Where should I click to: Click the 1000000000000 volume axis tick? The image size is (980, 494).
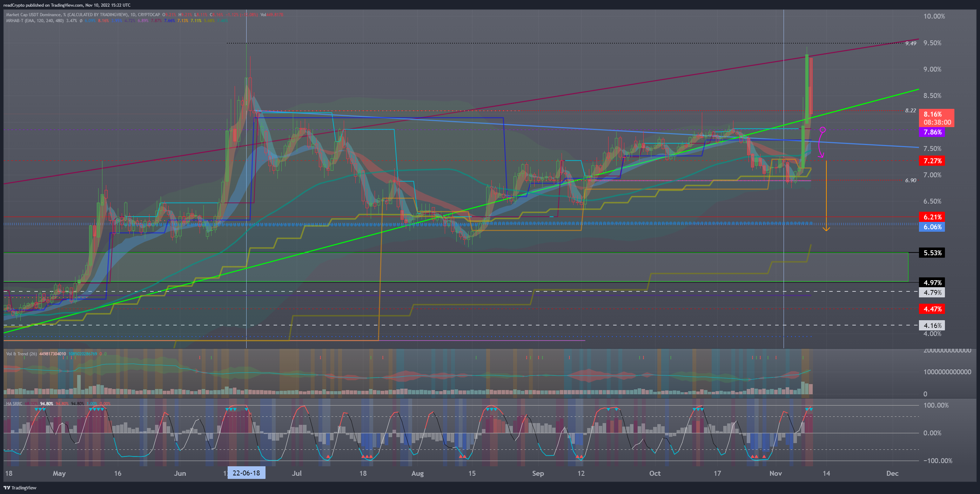(x=947, y=372)
